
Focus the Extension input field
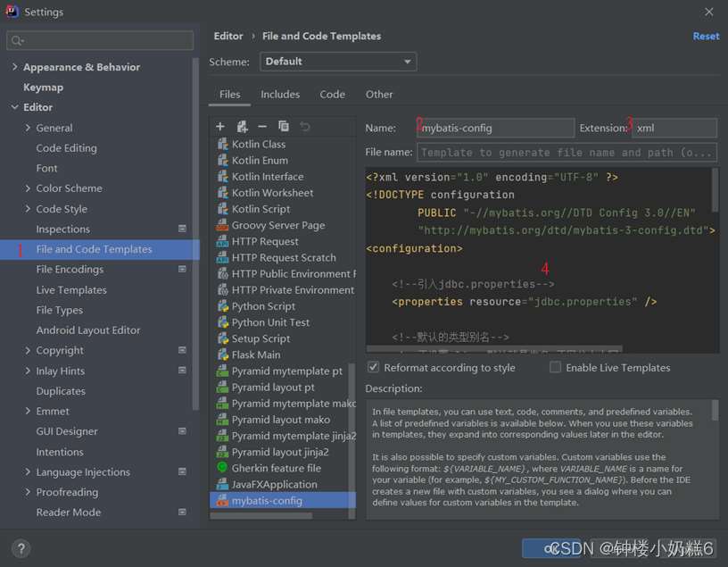pyautogui.click(x=674, y=128)
